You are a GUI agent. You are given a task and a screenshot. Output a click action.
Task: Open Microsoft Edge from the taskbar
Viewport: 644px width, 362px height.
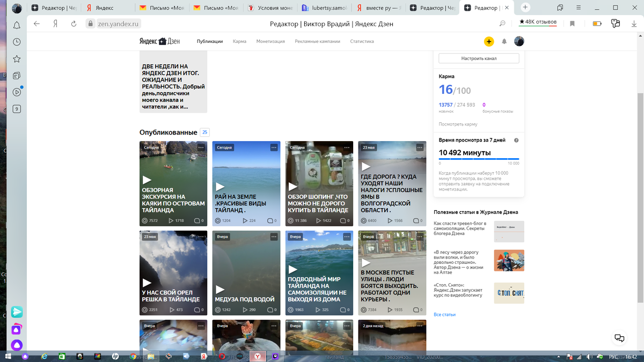coord(45,356)
